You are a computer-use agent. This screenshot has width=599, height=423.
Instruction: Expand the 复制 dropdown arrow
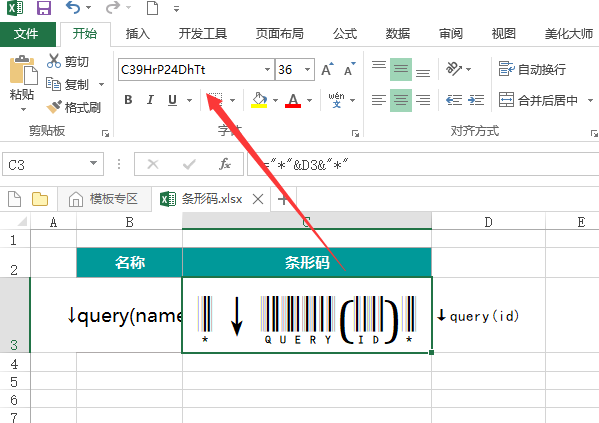101,84
